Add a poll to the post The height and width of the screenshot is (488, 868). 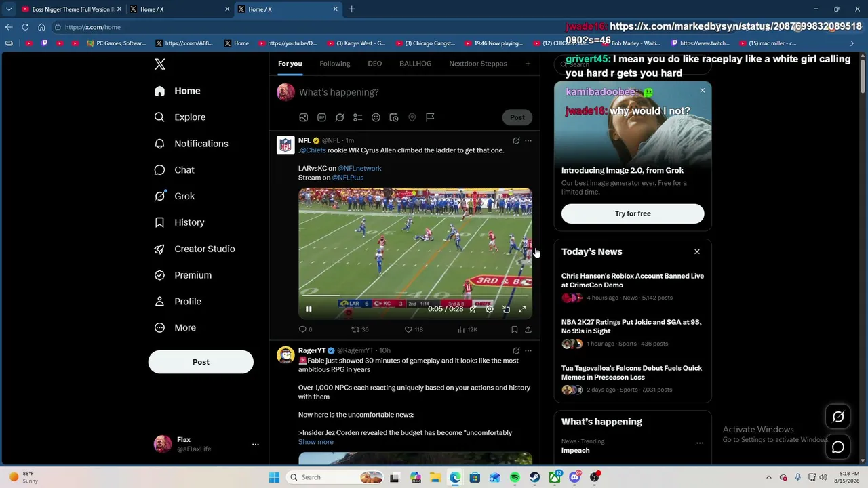coord(358,117)
